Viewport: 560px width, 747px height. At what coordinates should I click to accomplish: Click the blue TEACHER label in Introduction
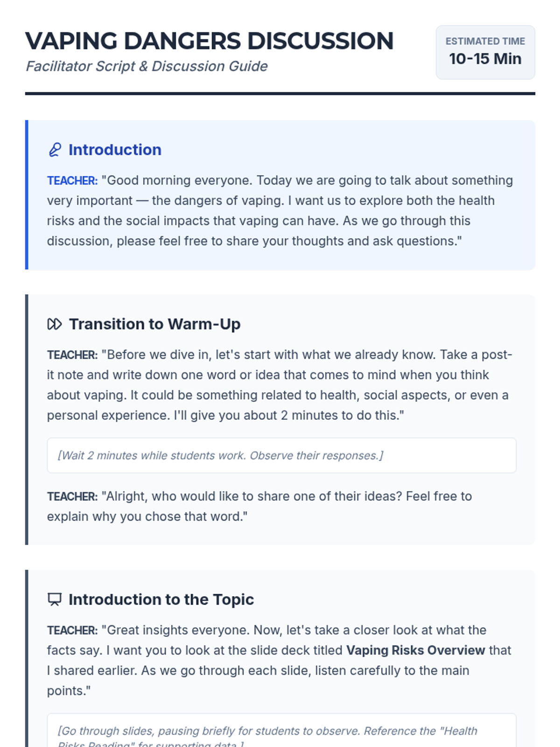[72, 181]
